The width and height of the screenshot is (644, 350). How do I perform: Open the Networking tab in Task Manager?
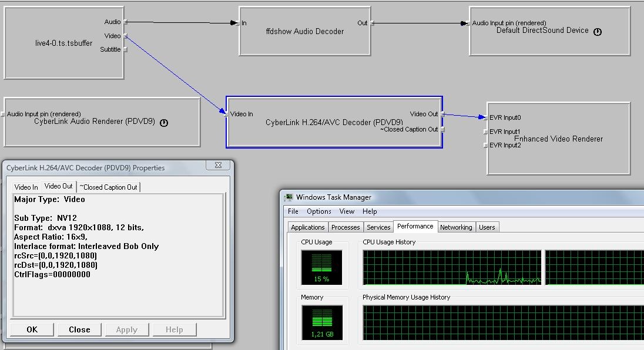coord(456,227)
